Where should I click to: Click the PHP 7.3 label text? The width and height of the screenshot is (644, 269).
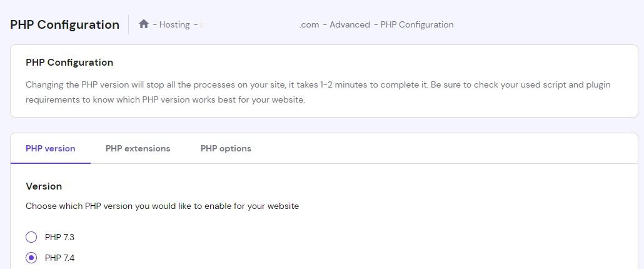point(59,238)
